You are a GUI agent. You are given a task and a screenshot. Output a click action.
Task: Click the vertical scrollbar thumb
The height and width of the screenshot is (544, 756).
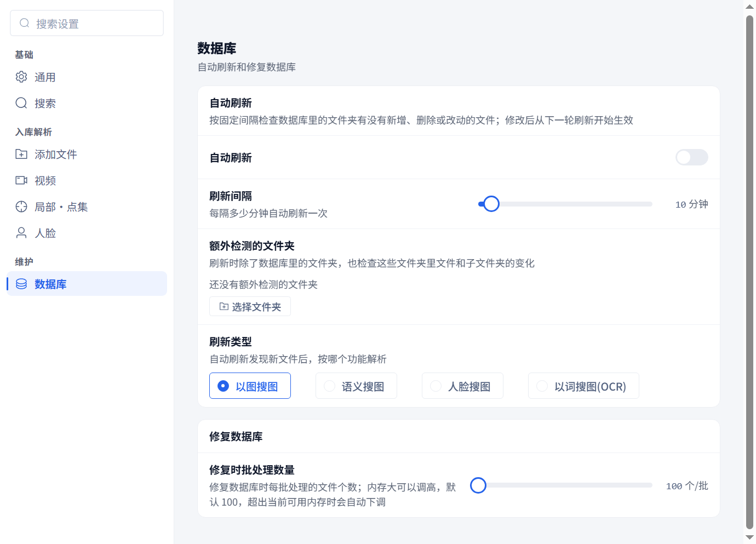[749, 272]
